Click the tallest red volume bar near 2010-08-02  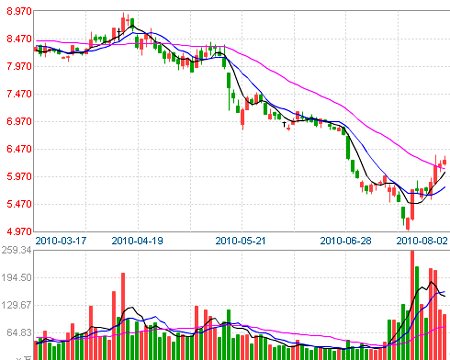click(x=412, y=305)
